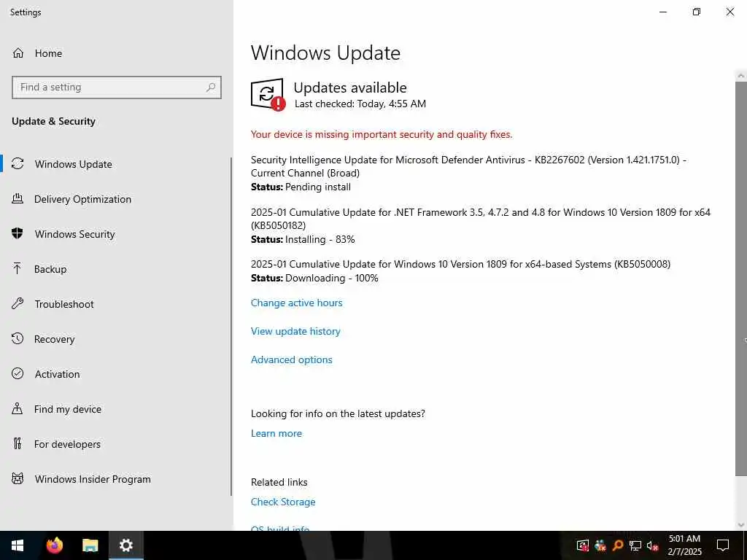Image resolution: width=747 pixels, height=560 pixels.
Task: Open Advanced options link
Action: 292,359
